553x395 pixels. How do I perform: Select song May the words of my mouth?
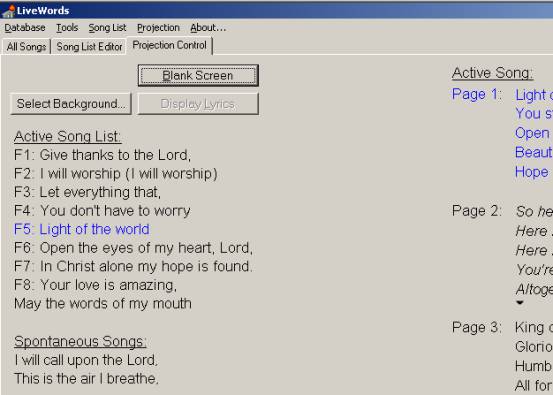point(103,304)
